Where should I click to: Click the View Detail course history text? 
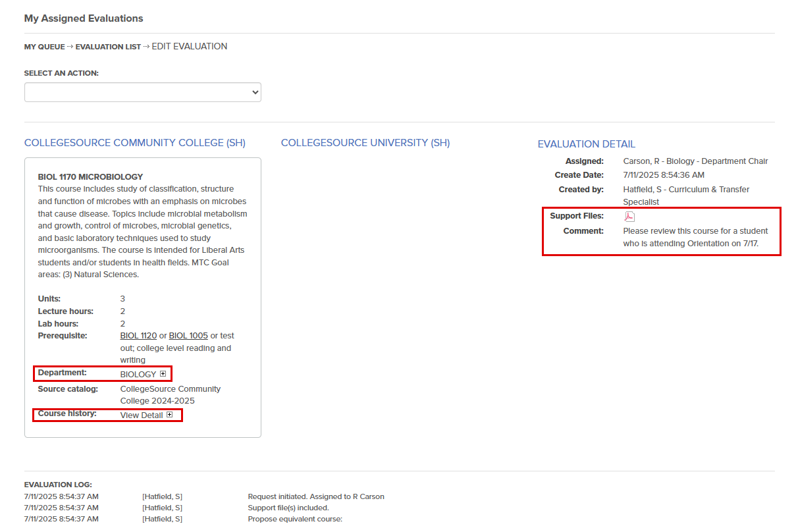[142, 415]
